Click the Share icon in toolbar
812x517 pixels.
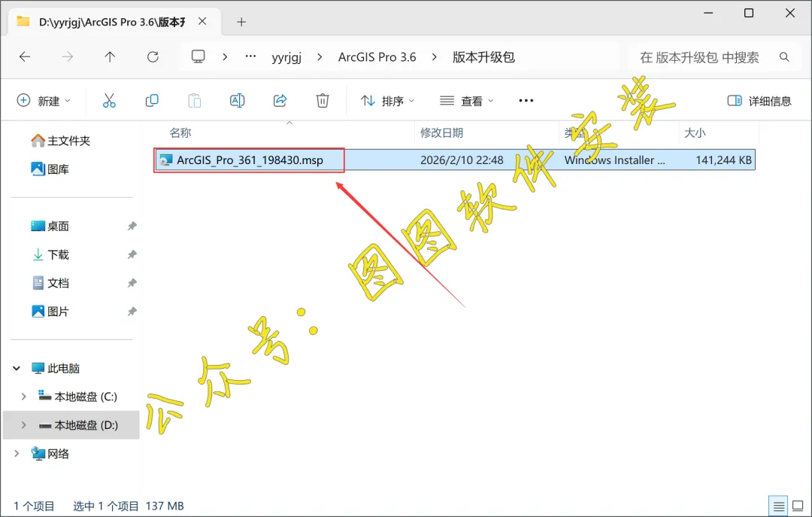tap(280, 101)
